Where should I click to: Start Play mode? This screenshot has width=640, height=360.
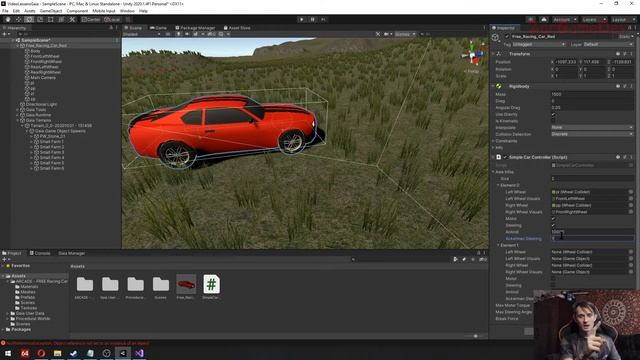click(x=302, y=19)
